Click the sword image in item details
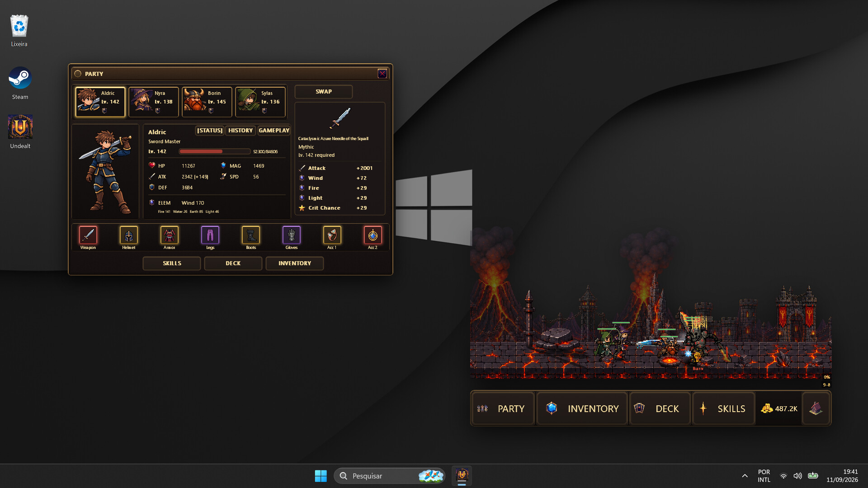Viewport: 868px width, 488px height. tap(340, 119)
